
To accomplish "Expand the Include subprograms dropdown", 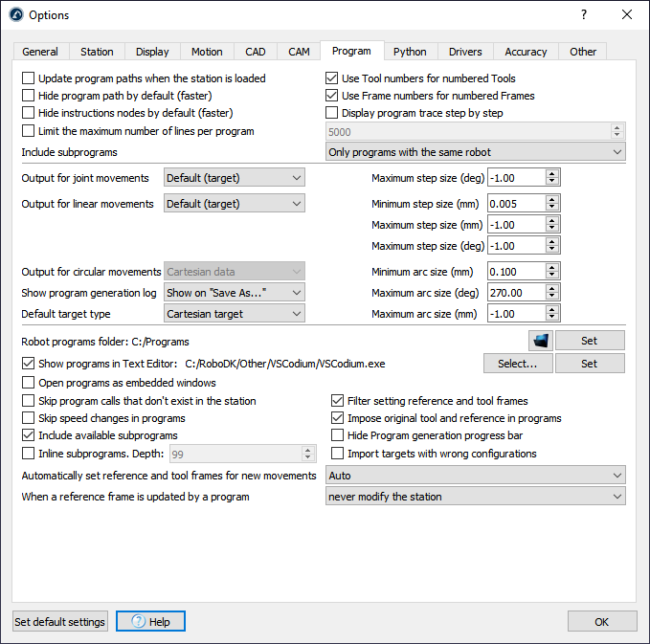I will (x=475, y=152).
